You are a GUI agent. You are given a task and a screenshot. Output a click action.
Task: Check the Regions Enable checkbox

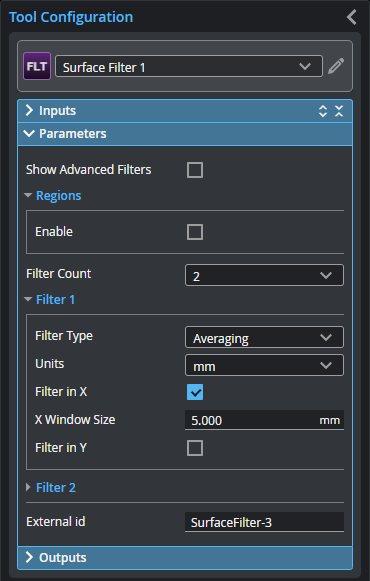pos(195,232)
